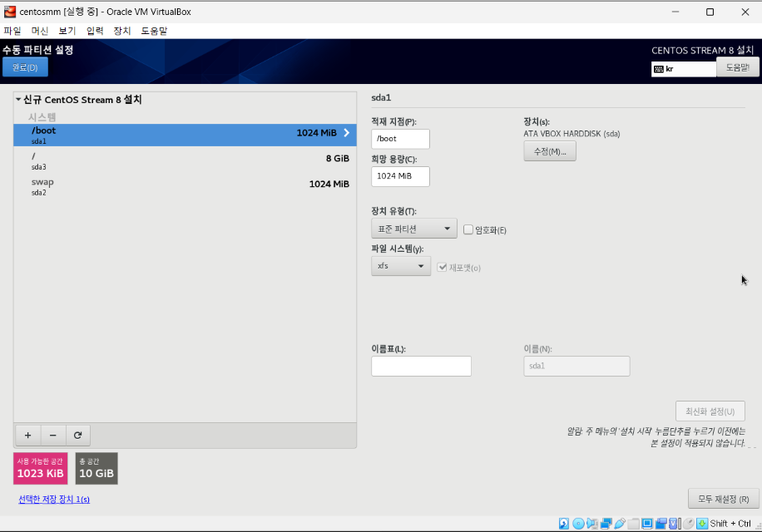Click the CENTOS STREAM 8 설치 title

pyautogui.click(x=703, y=50)
